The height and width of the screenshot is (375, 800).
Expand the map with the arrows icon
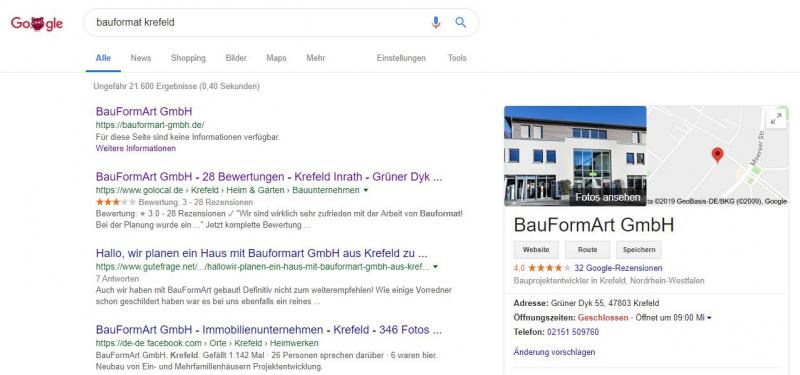(776, 119)
